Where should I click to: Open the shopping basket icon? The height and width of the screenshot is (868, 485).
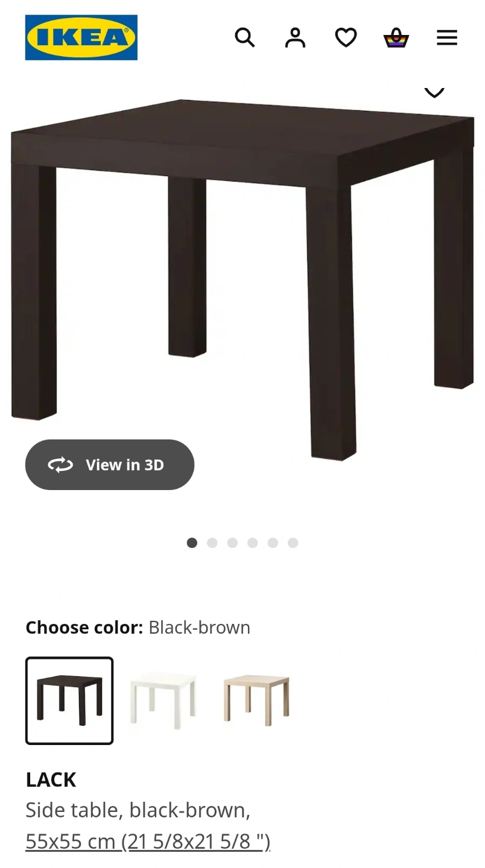(396, 37)
